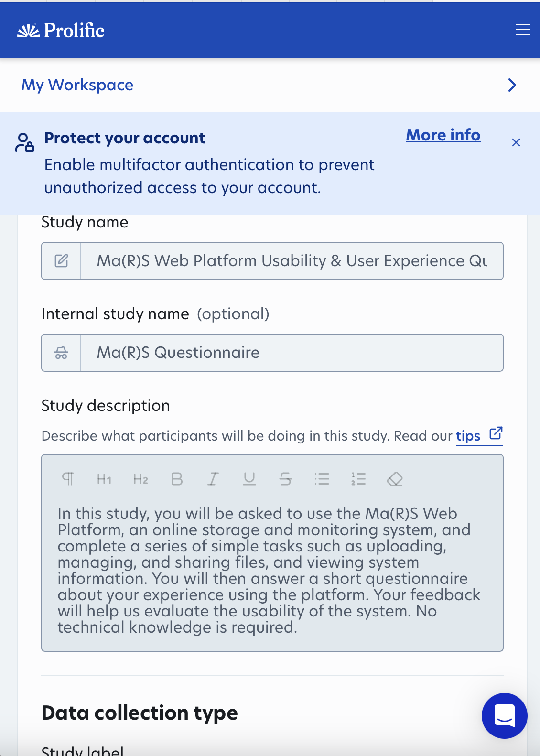This screenshot has height=756, width=540.
Task: Toggle italic formatting in description editor
Action: 213,479
